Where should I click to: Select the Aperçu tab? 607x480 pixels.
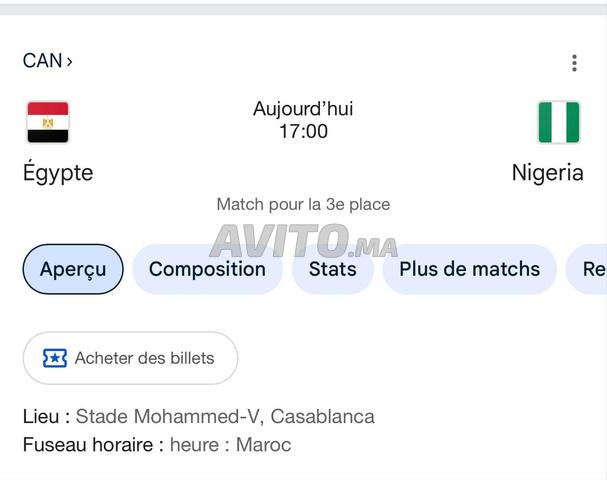[x=73, y=269]
